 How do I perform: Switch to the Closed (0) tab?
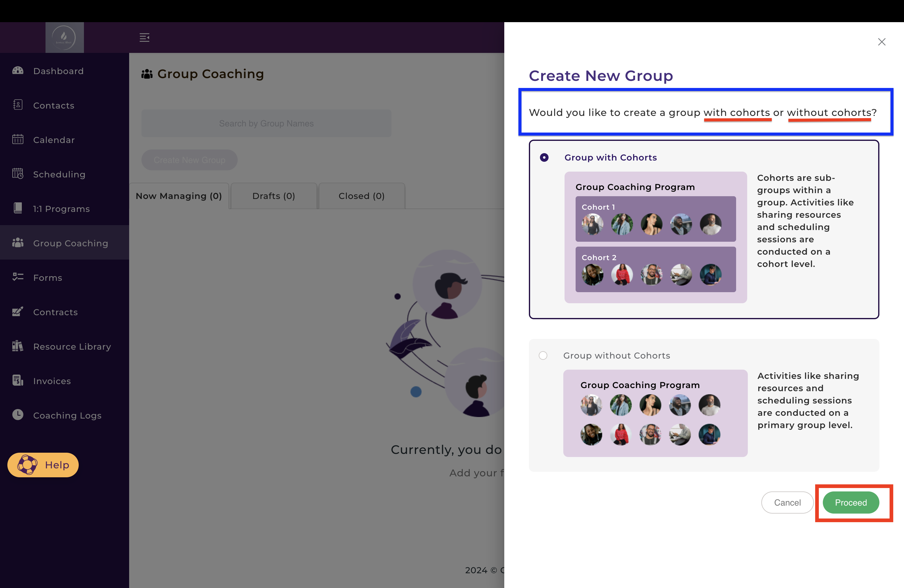(x=362, y=196)
